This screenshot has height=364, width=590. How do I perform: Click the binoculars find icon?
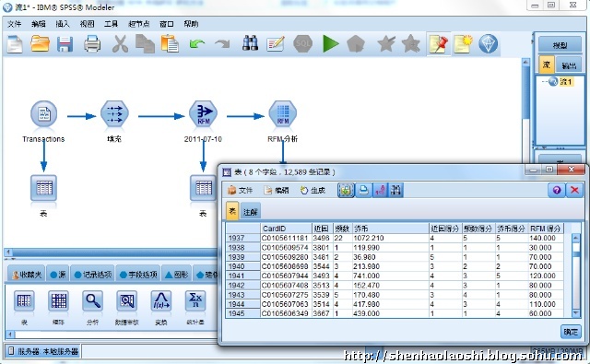250,43
